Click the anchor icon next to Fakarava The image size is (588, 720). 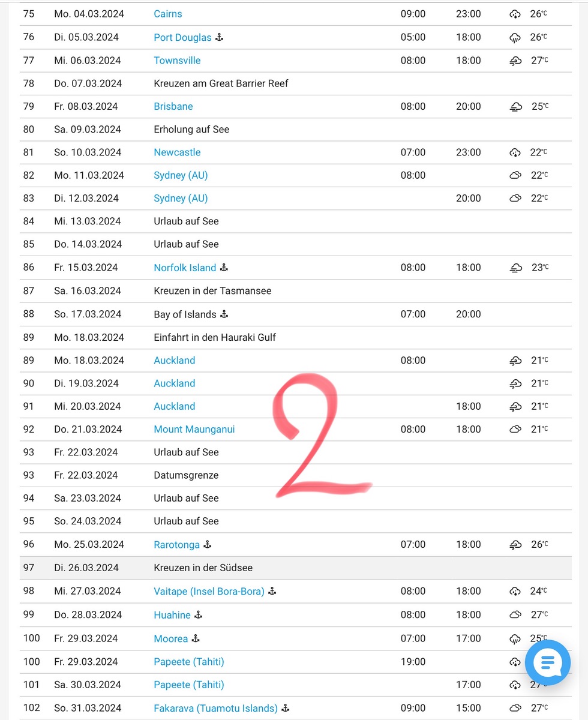(x=286, y=708)
